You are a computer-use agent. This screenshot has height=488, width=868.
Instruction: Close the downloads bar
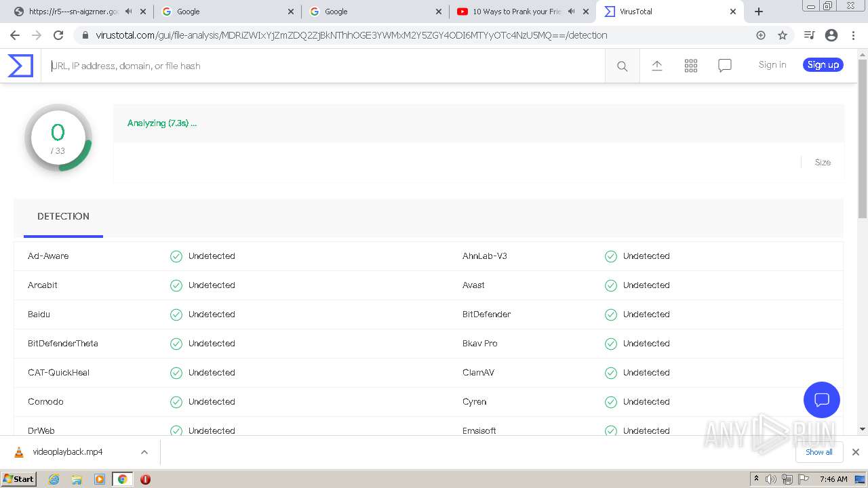[x=856, y=452]
